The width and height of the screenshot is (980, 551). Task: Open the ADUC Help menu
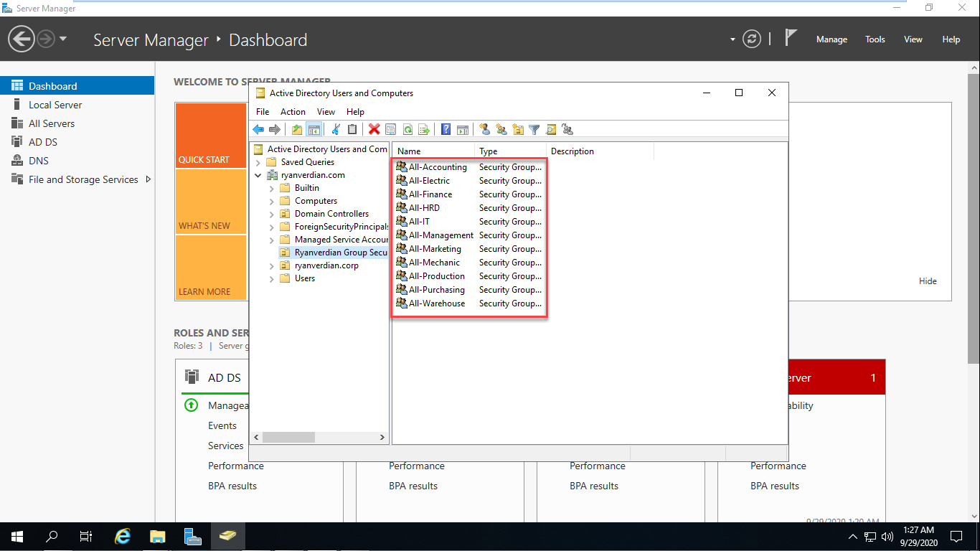click(355, 112)
